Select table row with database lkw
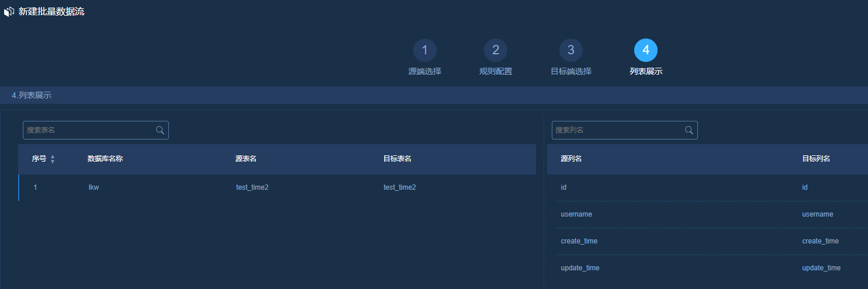868x289 pixels. (94, 187)
